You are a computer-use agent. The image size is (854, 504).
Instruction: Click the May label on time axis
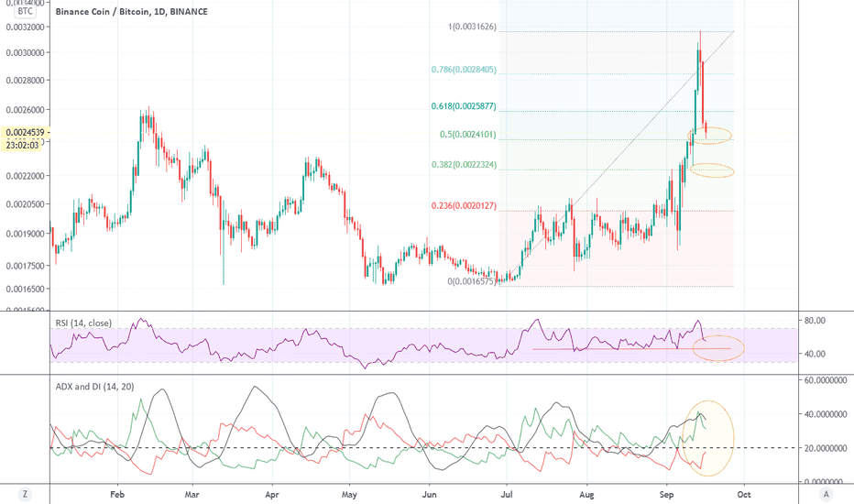349,494
